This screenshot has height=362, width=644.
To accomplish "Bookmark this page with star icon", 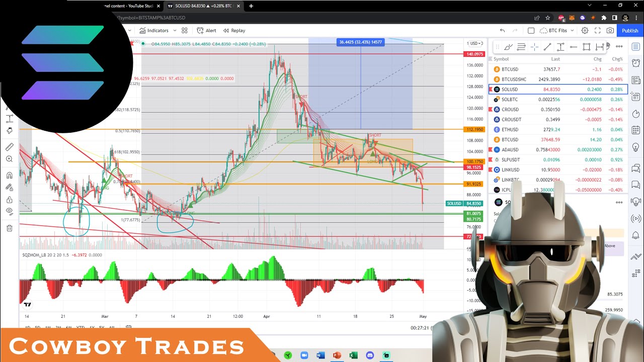I will click(x=548, y=18).
